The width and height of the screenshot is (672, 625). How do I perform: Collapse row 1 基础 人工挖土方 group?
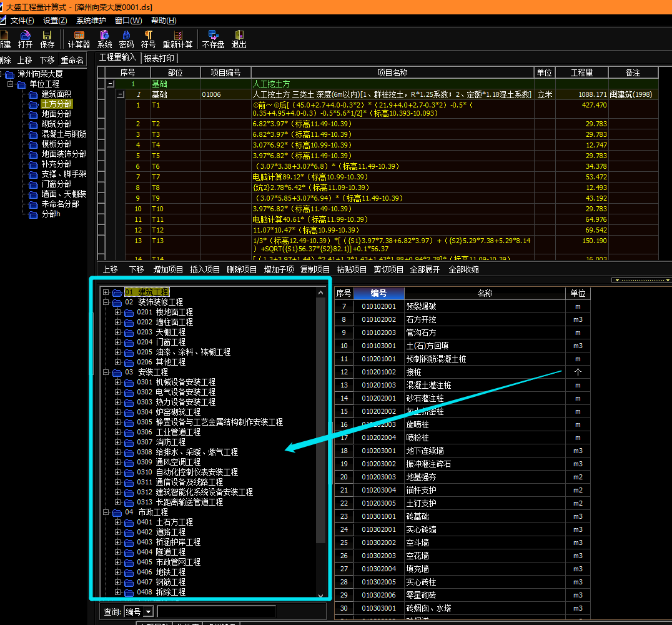click(x=111, y=84)
